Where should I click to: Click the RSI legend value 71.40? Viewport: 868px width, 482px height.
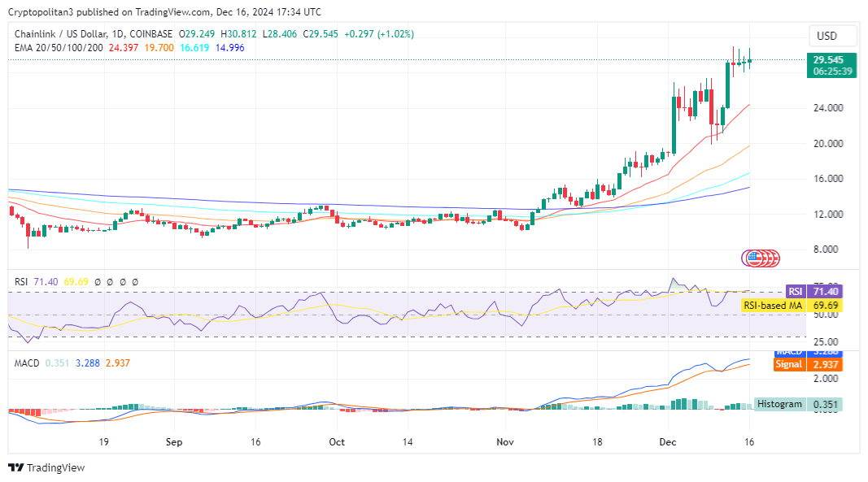46,282
